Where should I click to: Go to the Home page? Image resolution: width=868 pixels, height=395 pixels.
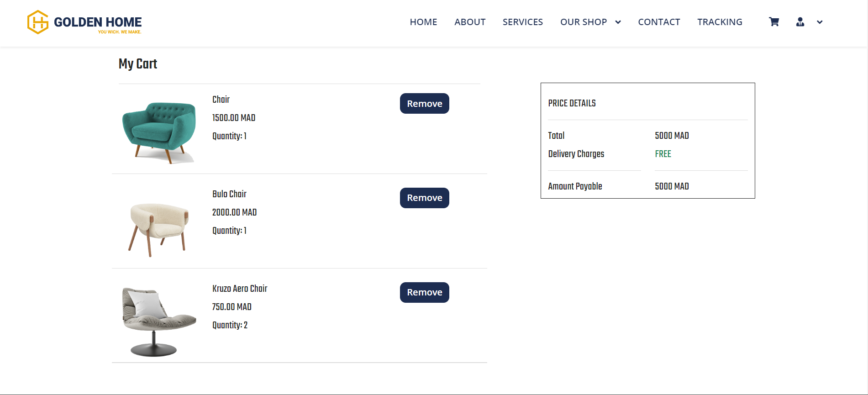(423, 22)
